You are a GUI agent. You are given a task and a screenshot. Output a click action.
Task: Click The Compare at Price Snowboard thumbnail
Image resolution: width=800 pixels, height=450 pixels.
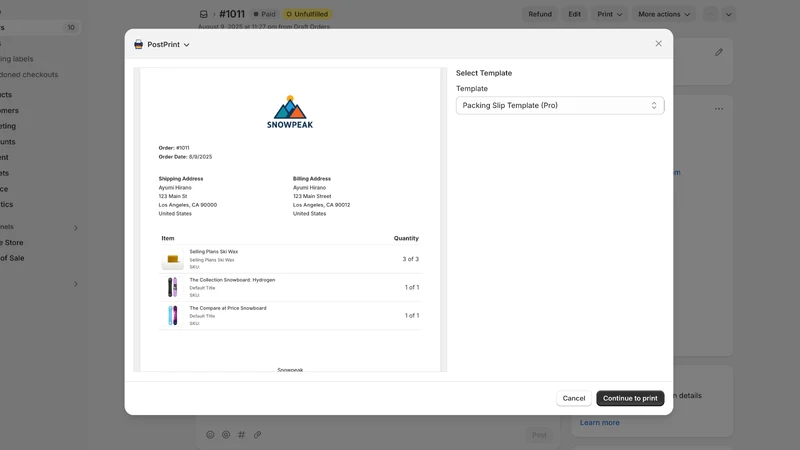[x=172, y=315]
